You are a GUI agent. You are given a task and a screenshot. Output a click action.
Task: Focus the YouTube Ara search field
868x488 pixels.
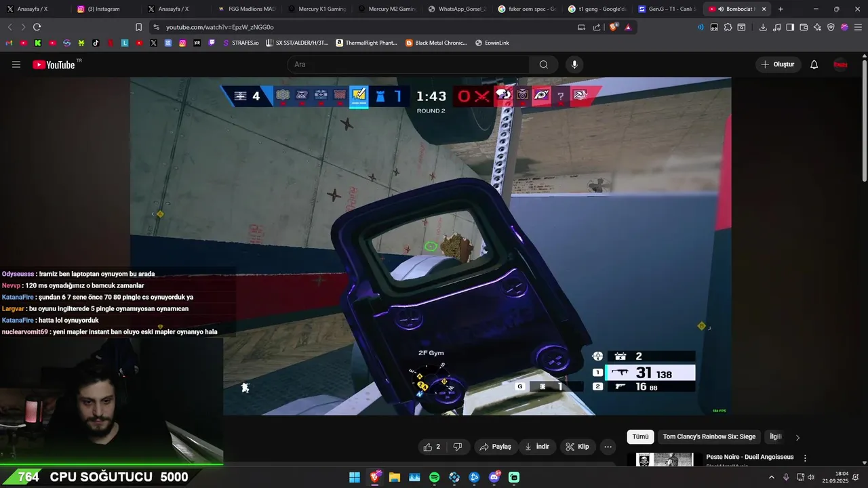pos(409,64)
